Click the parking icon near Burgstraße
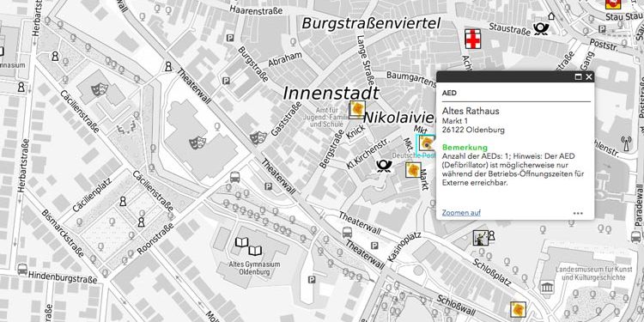 tap(226, 81)
